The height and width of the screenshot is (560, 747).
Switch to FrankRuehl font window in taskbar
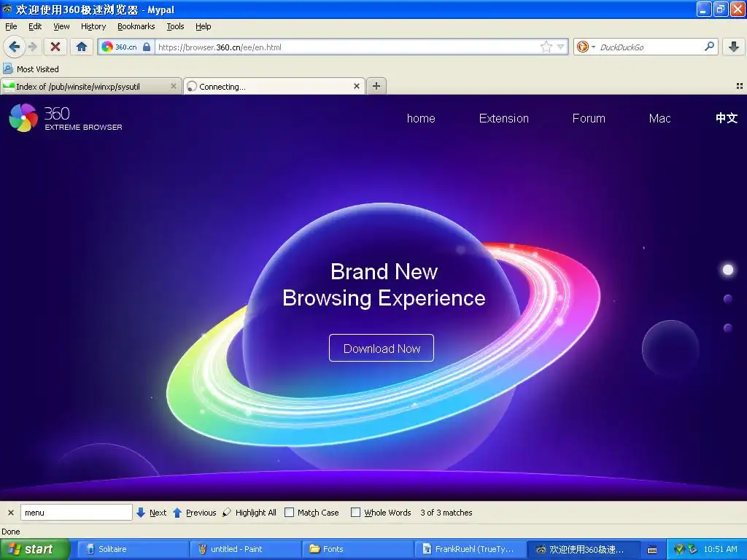pos(471,549)
